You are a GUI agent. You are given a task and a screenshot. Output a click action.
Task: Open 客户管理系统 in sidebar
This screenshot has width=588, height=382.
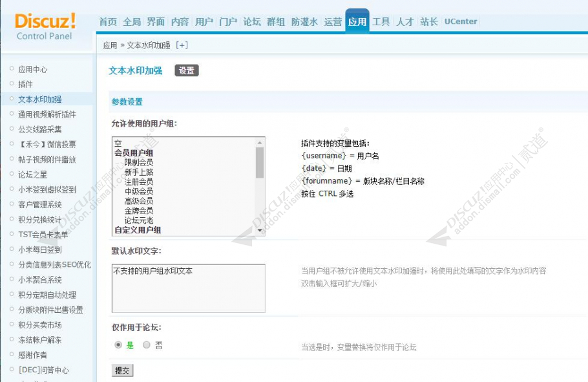point(40,204)
